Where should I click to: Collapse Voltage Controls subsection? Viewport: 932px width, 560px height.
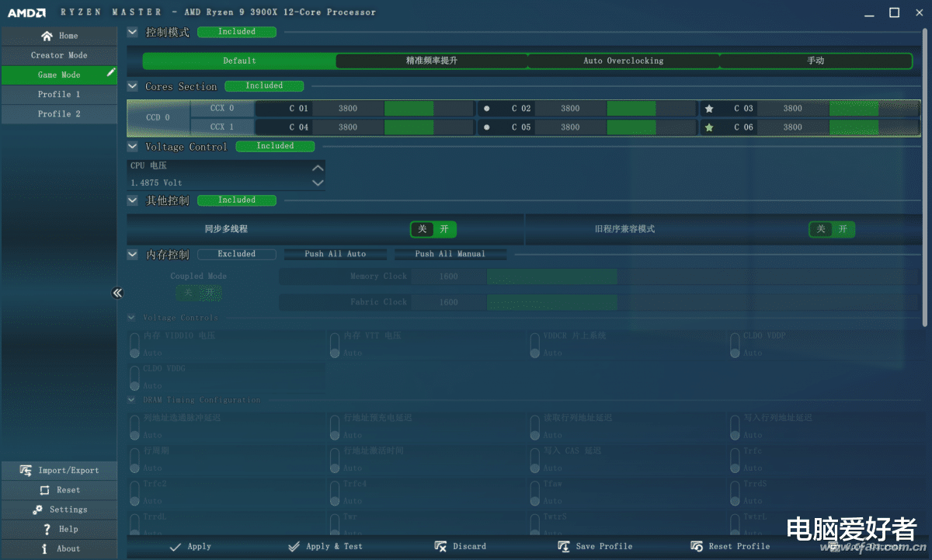(132, 318)
